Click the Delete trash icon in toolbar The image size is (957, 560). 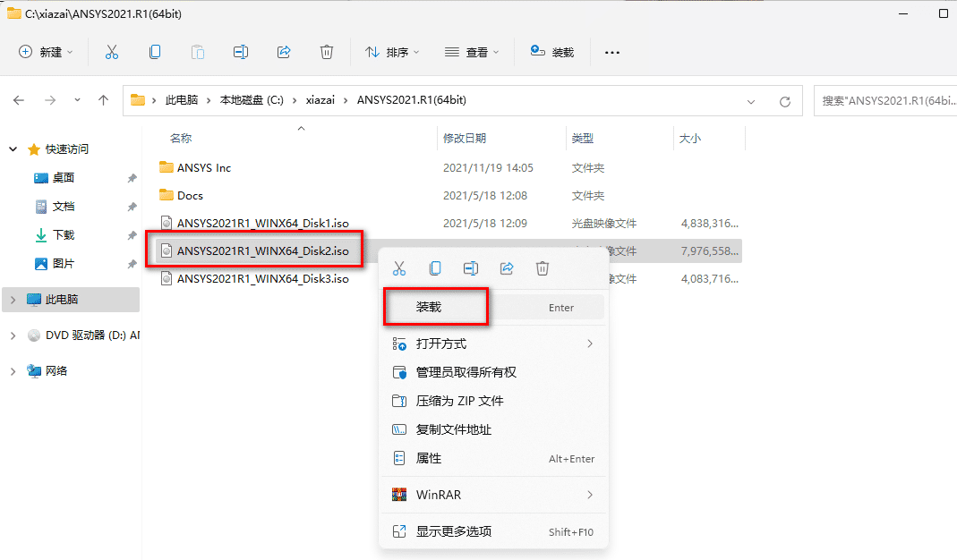327,52
